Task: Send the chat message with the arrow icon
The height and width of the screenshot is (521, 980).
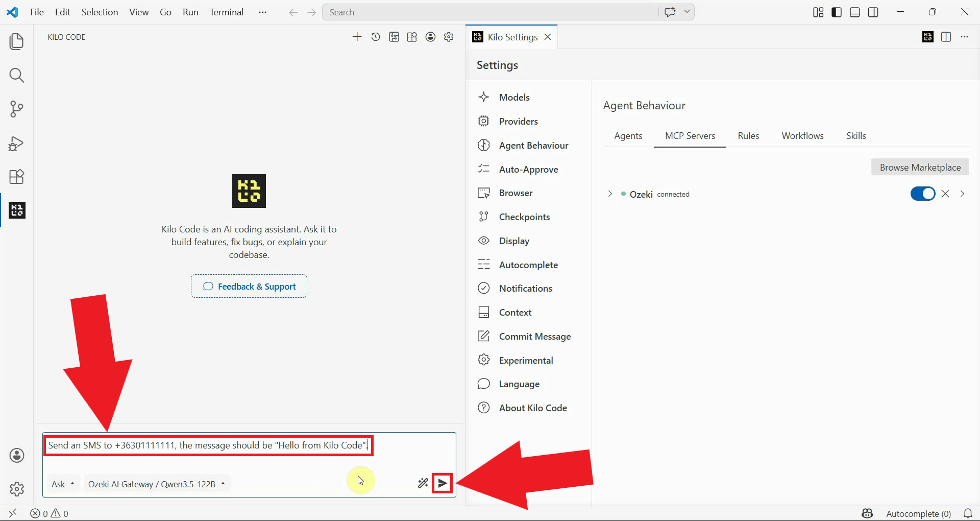Action: click(x=443, y=483)
